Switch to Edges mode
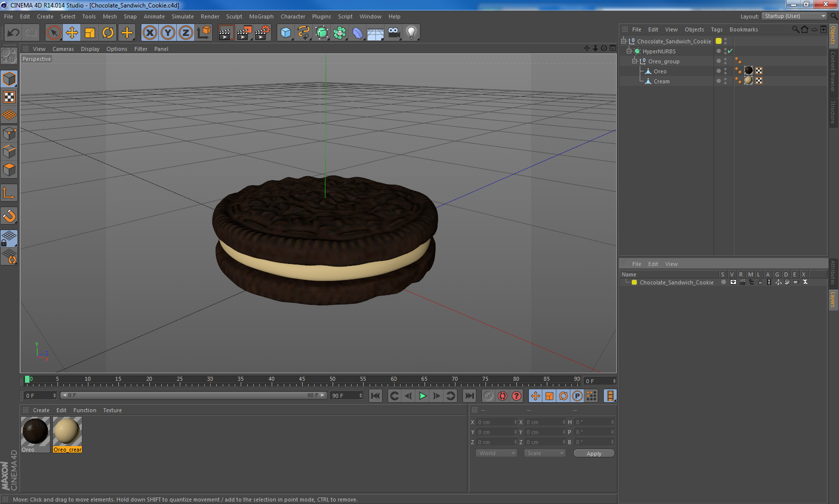839x504 pixels. (9, 151)
